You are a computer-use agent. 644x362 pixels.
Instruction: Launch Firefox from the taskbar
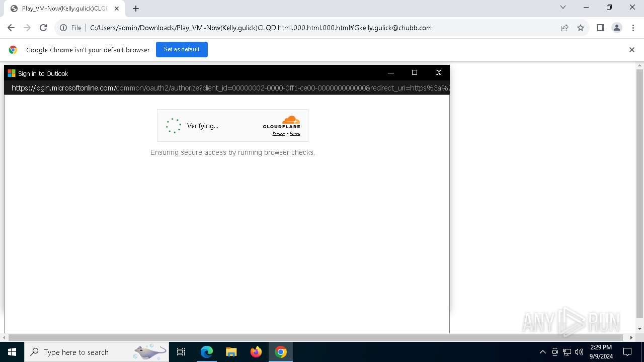pyautogui.click(x=256, y=352)
